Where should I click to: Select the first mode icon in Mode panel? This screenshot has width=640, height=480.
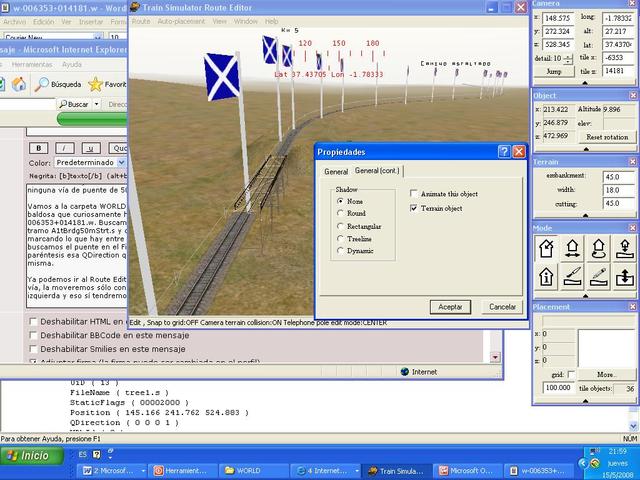[x=547, y=248]
